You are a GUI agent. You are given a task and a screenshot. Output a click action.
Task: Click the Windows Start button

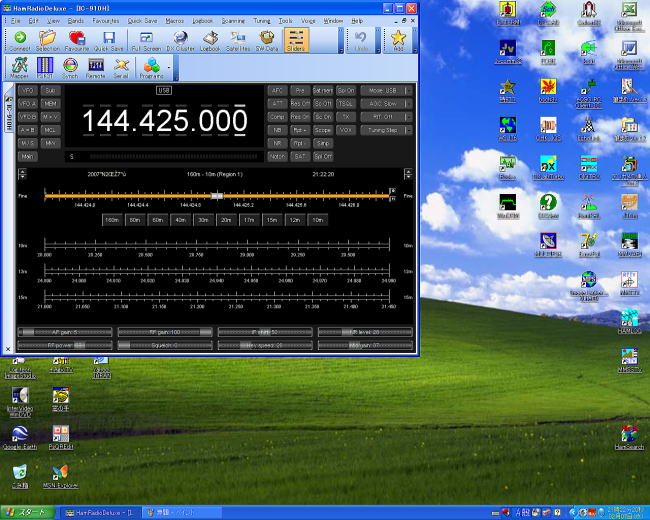[27, 513]
